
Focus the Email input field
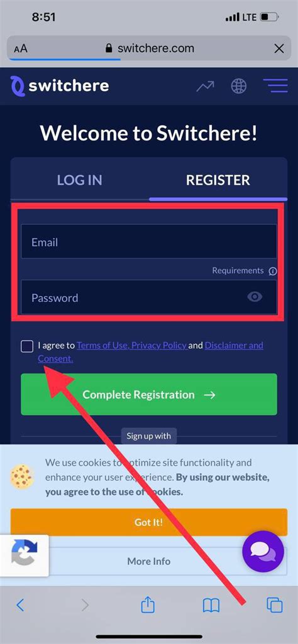149,242
